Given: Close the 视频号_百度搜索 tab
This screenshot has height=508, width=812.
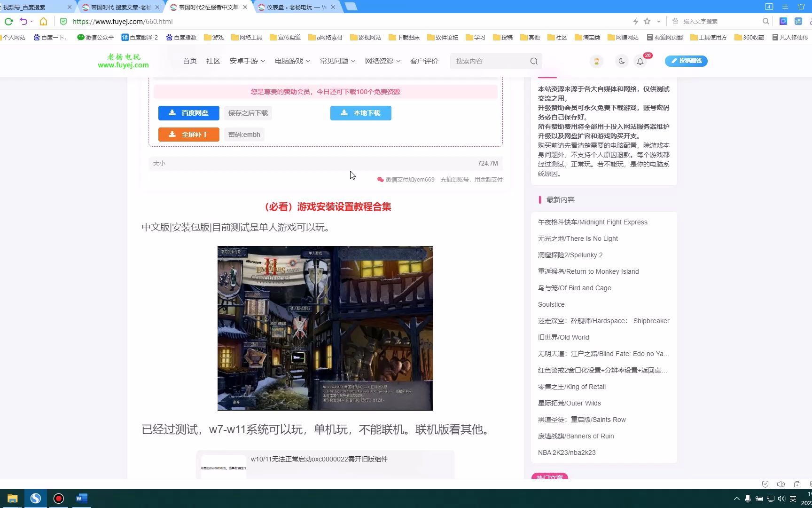Looking at the screenshot, I should coord(70,7).
